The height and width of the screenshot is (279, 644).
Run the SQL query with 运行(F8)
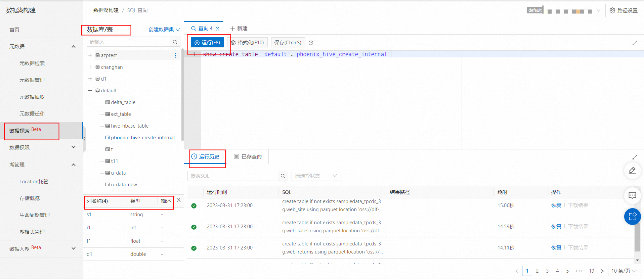(x=207, y=43)
